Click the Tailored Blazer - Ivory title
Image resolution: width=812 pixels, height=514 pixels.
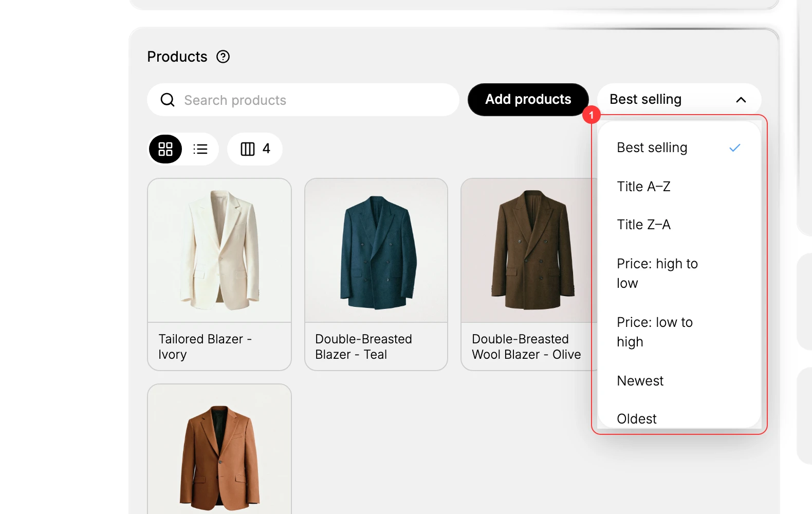pyautogui.click(x=205, y=347)
